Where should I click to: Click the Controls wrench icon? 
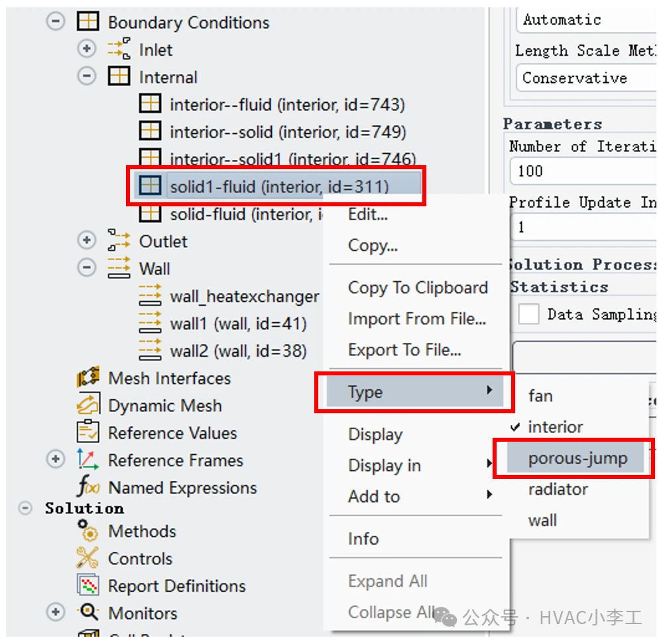tap(88, 558)
